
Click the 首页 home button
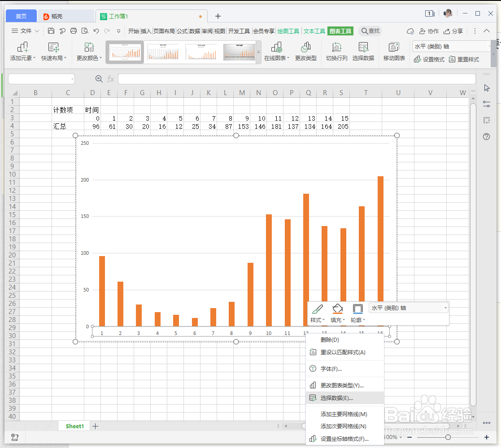point(21,16)
